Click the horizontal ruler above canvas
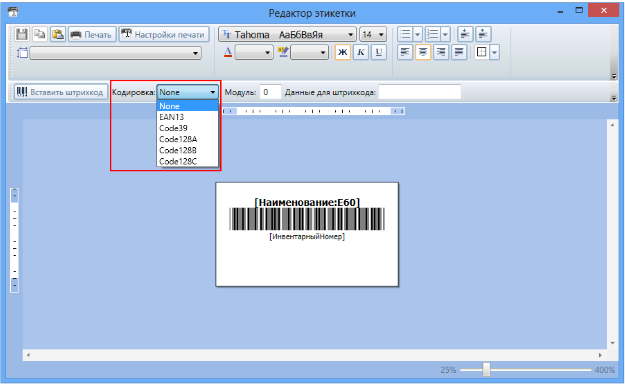625x385 pixels. pos(313,111)
